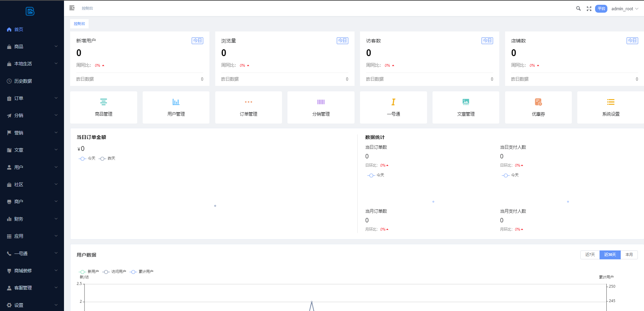This screenshot has height=311, width=644.
Task: Click the home icon beside 首页
Action: pyautogui.click(x=9, y=29)
